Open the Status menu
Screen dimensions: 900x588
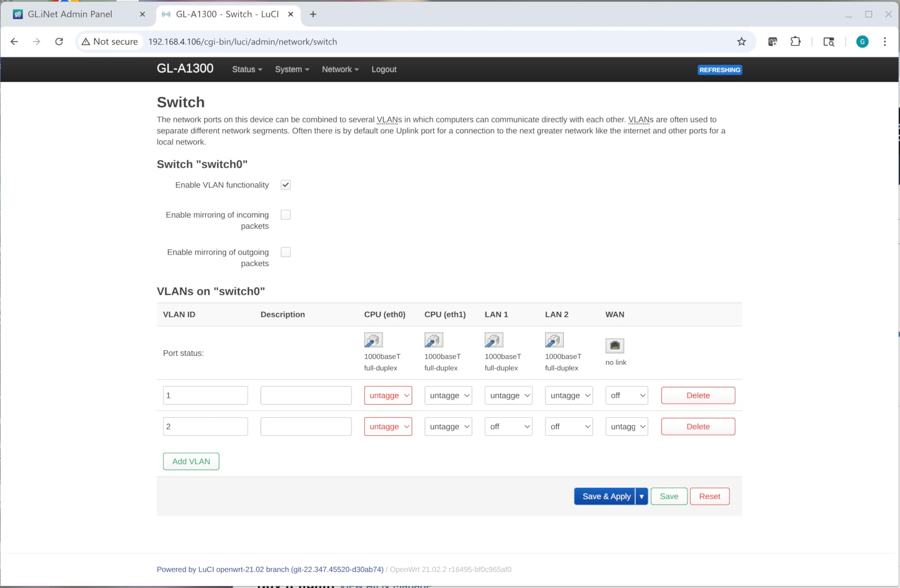click(247, 69)
